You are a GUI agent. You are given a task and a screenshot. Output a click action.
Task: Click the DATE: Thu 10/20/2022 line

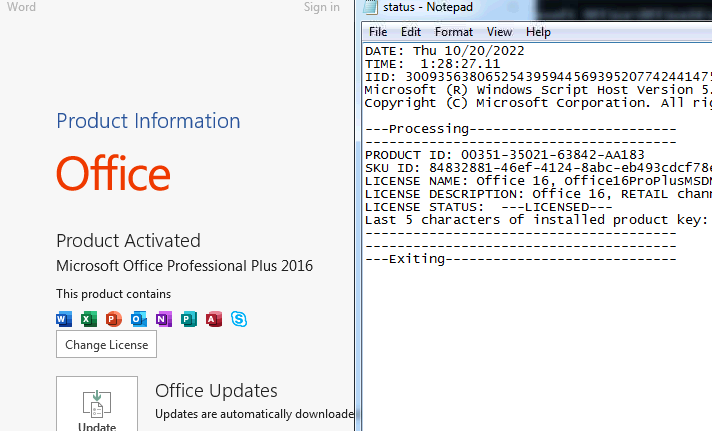point(445,51)
